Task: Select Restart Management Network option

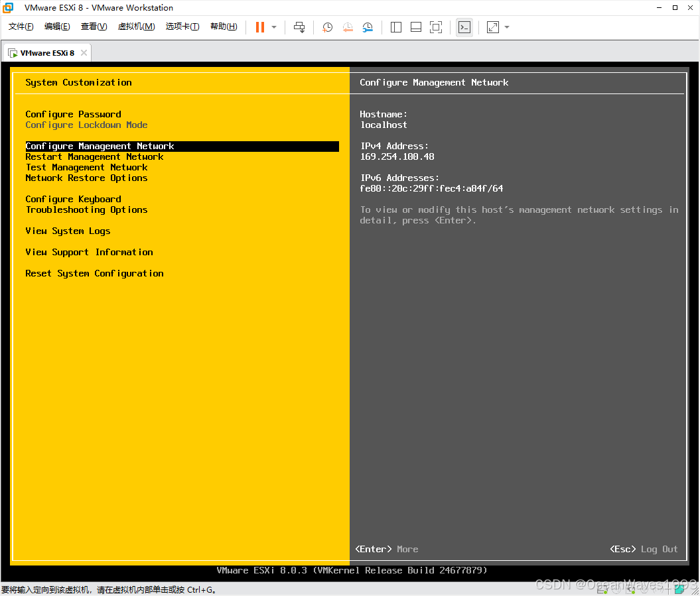Action: (x=94, y=157)
